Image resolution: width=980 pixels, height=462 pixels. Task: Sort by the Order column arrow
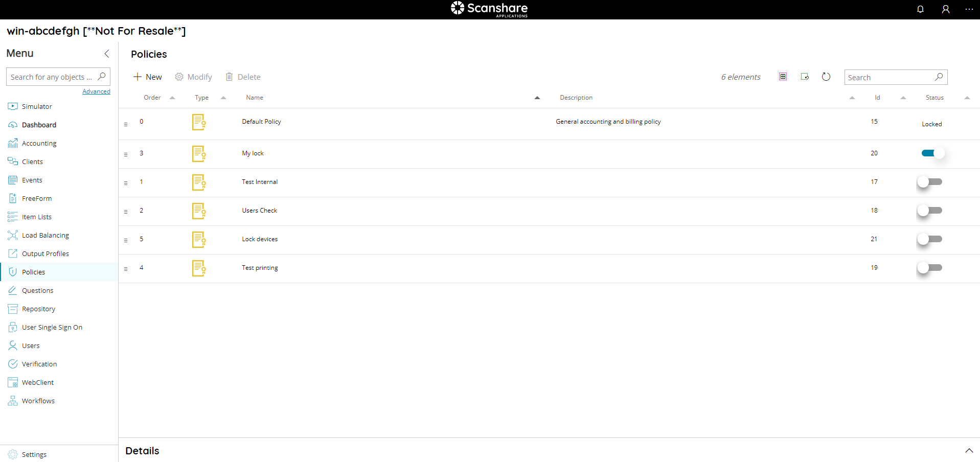pos(172,98)
